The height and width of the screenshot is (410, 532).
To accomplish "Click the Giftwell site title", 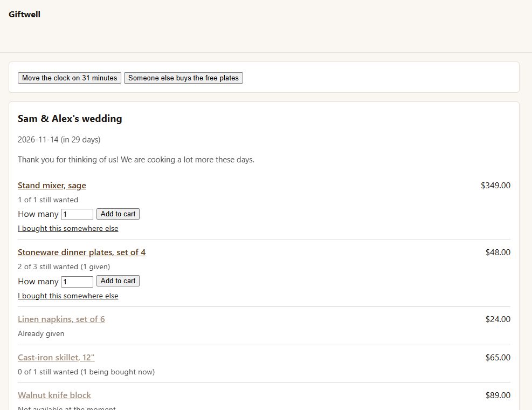I will [24, 14].
